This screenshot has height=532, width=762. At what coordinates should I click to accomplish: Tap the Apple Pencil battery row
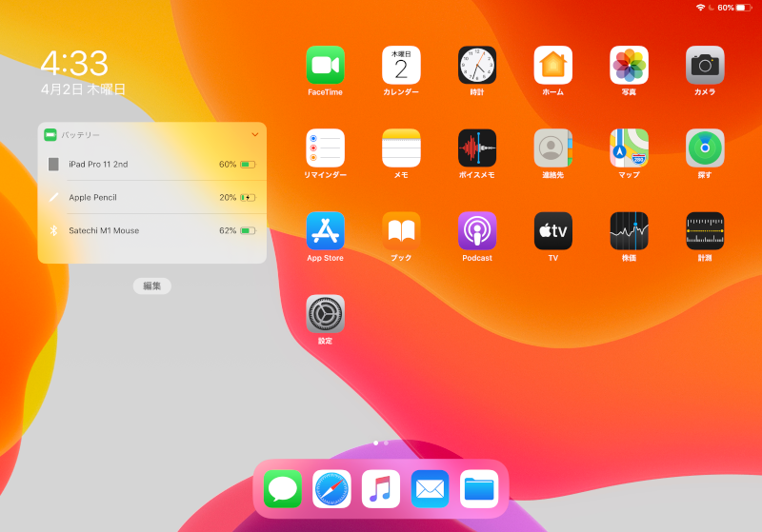point(152,197)
